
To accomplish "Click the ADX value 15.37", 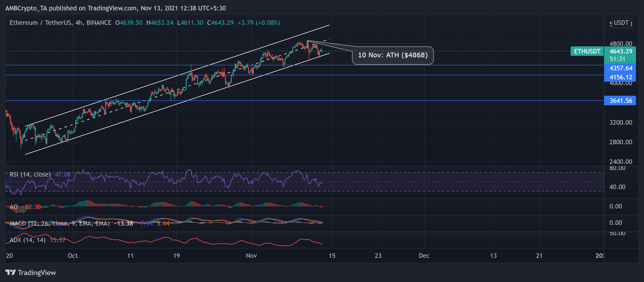I will [x=58, y=240].
